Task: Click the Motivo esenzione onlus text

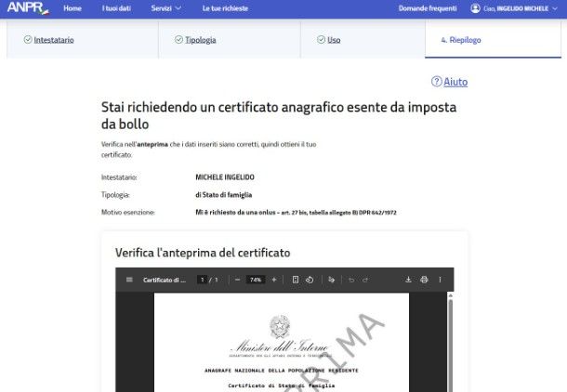Action: coord(296,213)
